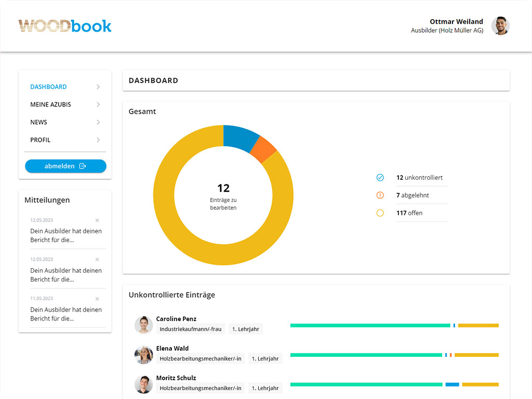Click Caroline Penz's 1. Lehrjahr tag

click(246, 329)
